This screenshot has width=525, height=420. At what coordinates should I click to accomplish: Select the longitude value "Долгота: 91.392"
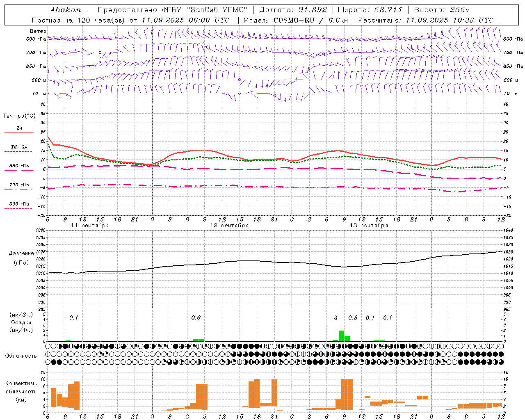(293, 10)
